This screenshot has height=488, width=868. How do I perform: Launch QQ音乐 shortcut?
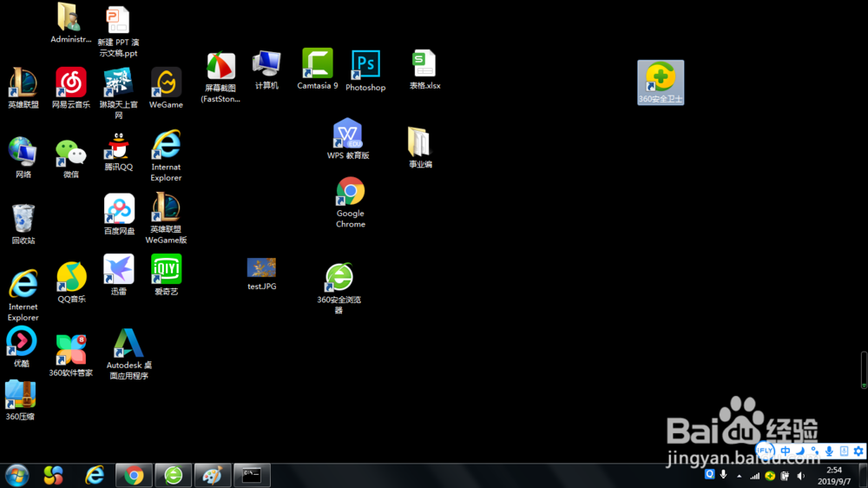point(71,282)
